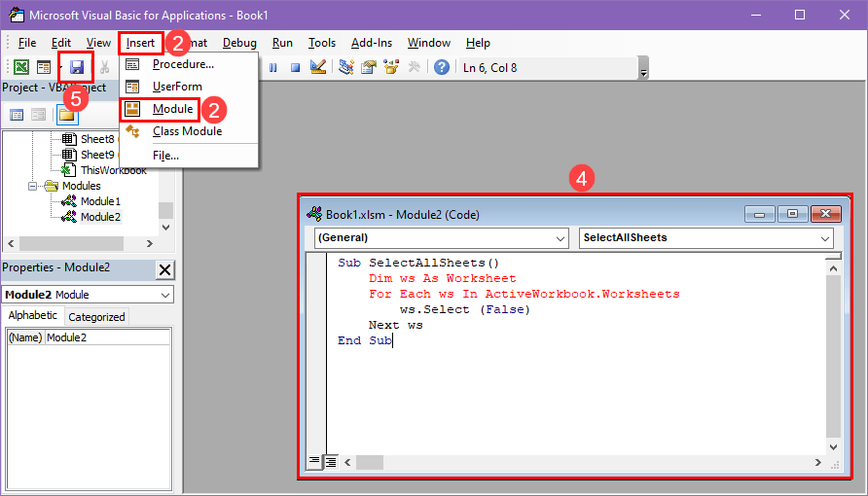Click View Code icon in Project pane
Viewport: 868px width, 496px height.
click(17, 115)
